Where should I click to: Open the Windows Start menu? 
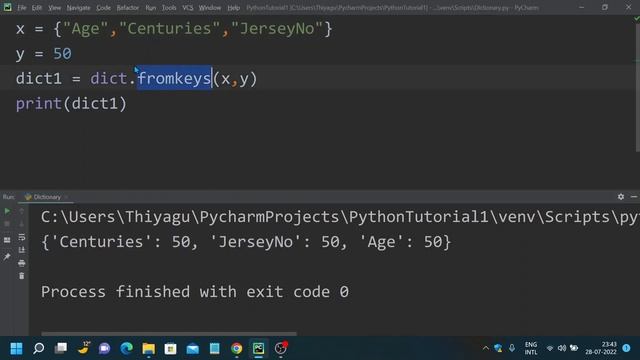click(x=16, y=348)
